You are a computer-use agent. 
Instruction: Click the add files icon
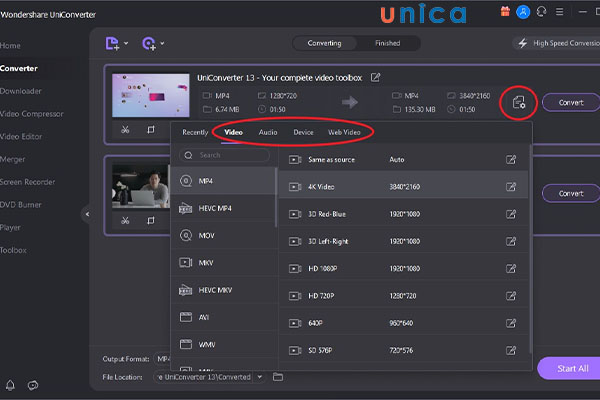click(111, 43)
